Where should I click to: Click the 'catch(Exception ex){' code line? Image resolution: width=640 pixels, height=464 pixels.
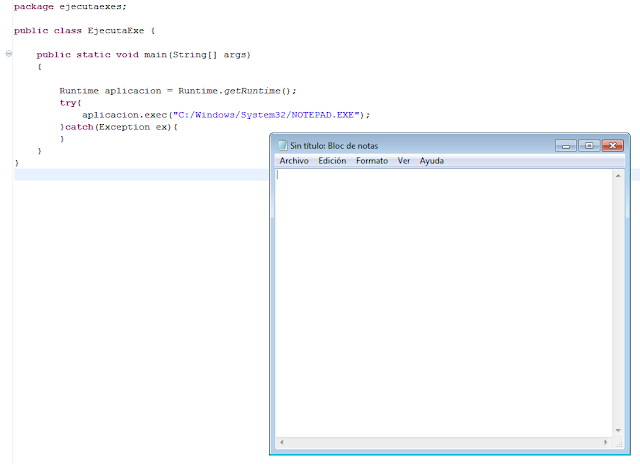pyautogui.click(x=119, y=127)
